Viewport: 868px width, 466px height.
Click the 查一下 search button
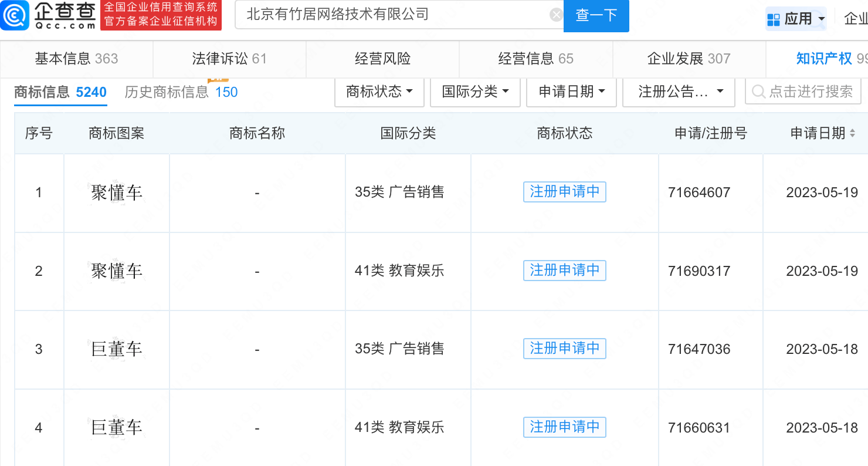coord(596,15)
